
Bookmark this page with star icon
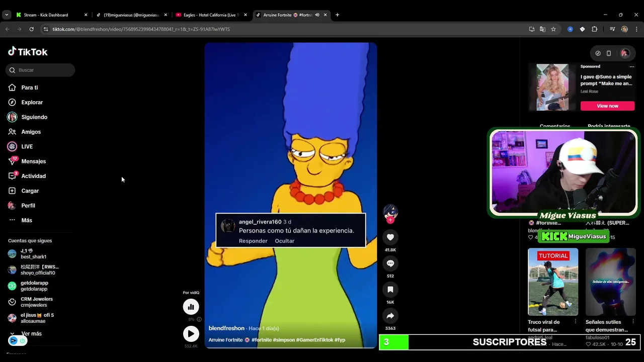click(x=553, y=29)
